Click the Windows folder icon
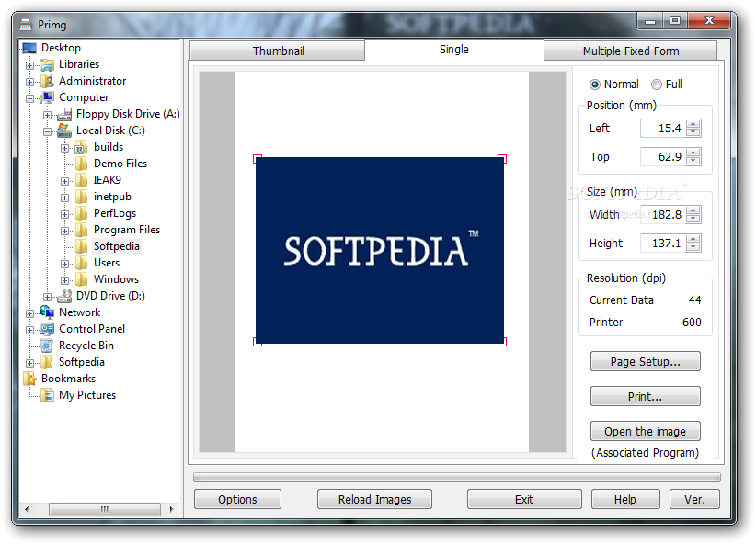The image size is (756, 544). tap(82, 279)
